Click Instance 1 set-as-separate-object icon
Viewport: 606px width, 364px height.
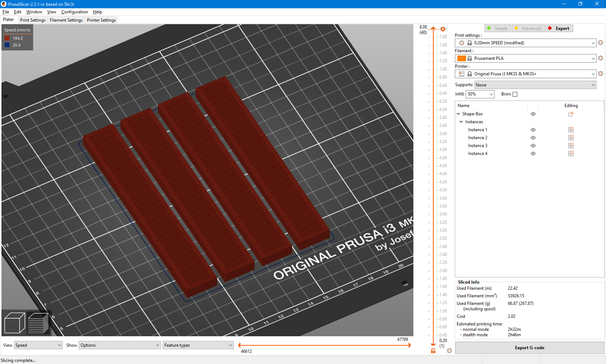[x=571, y=130]
